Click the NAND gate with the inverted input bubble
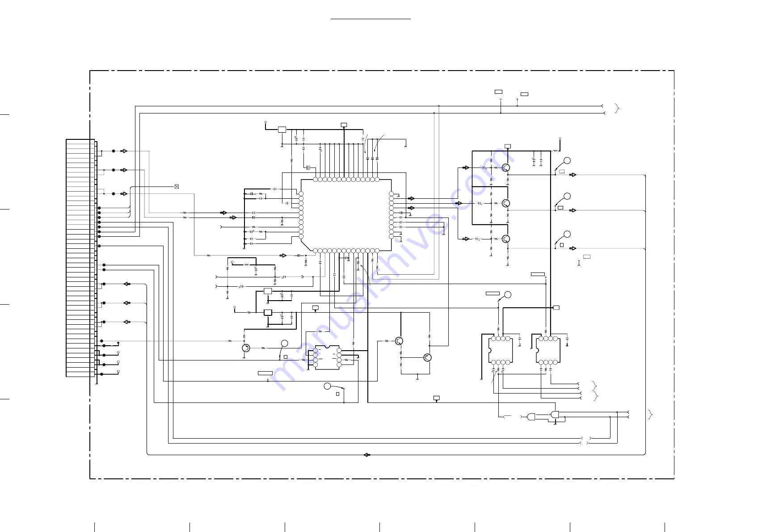 (x=555, y=415)
